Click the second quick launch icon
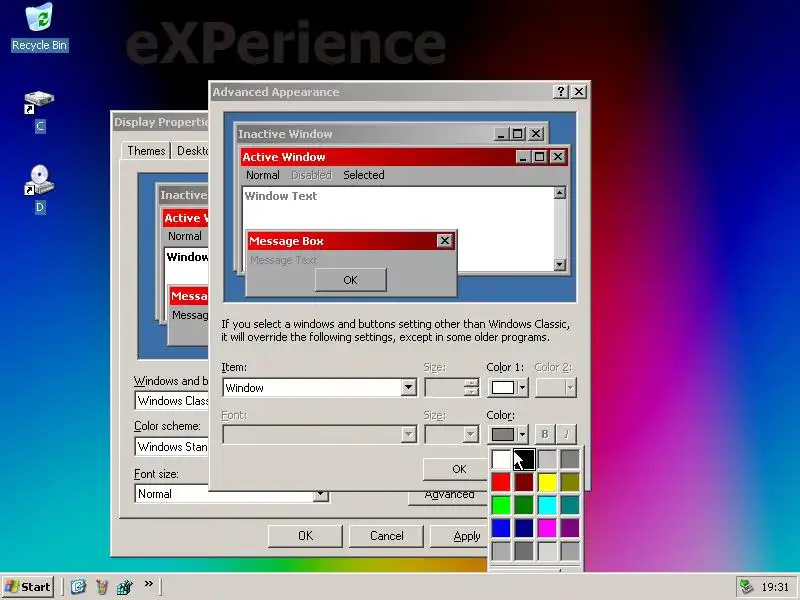800x600 pixels. [102, 587]
